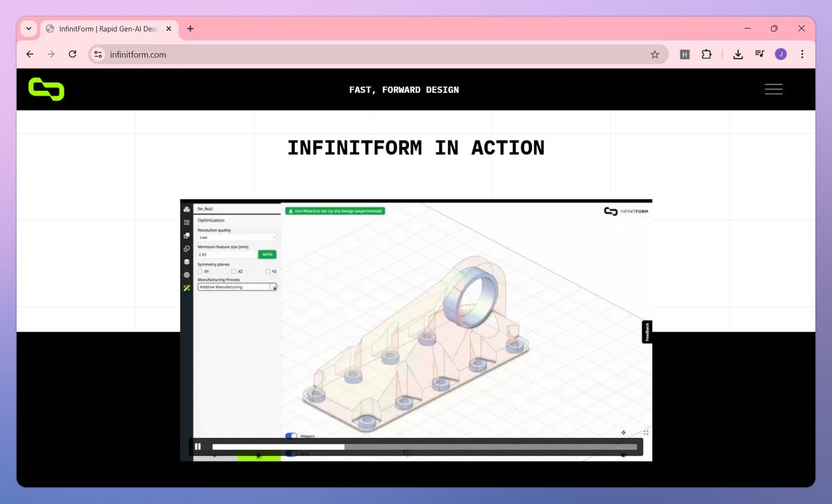This screenshot has height=504, width=832.
Task: Click the green AUTO button
Action: click(x=267, y=254)
